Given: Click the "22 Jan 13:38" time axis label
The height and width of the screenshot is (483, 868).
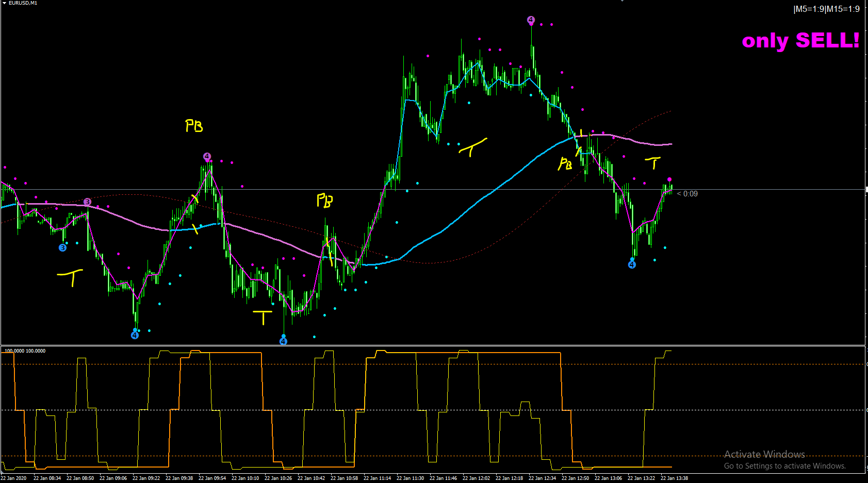Looking at the screenshot, I should pyautogui.click(x=674, y=478).
